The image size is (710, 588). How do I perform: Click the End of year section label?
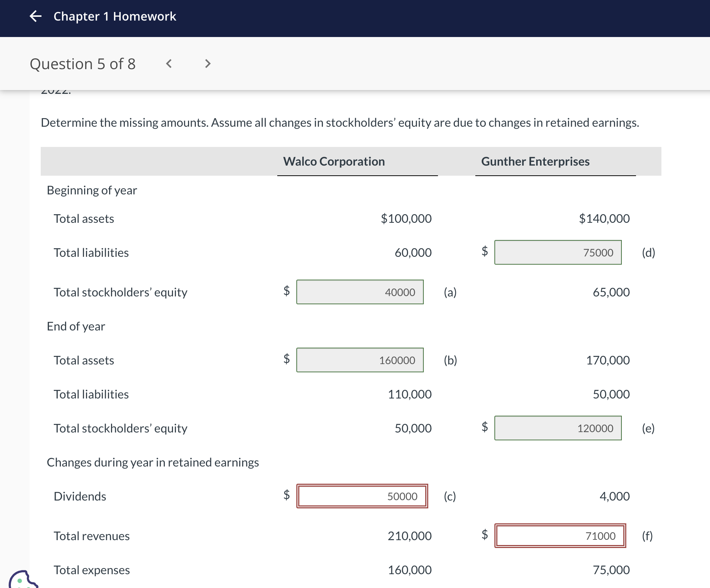tap(75, 326)
